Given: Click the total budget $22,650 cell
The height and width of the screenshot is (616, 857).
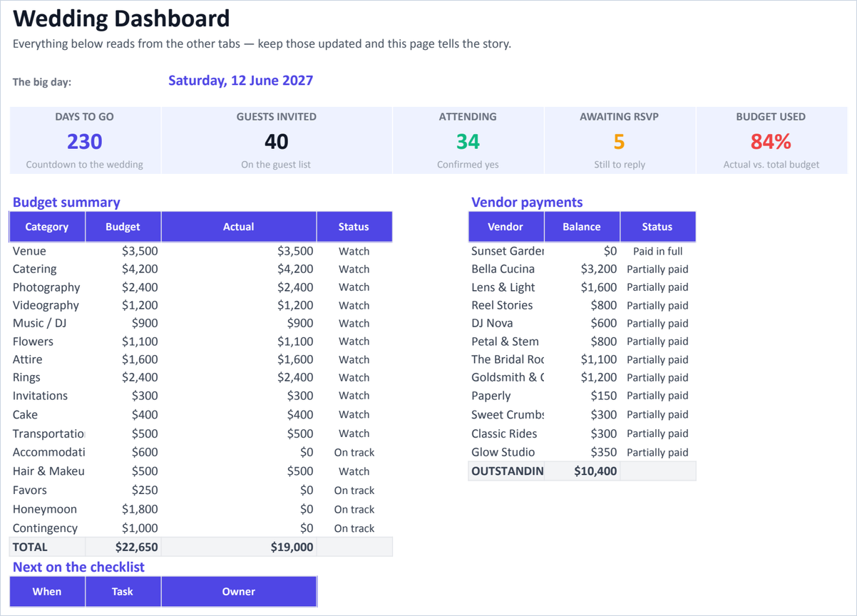Looking at the screenshot, I should click(123, 547).
